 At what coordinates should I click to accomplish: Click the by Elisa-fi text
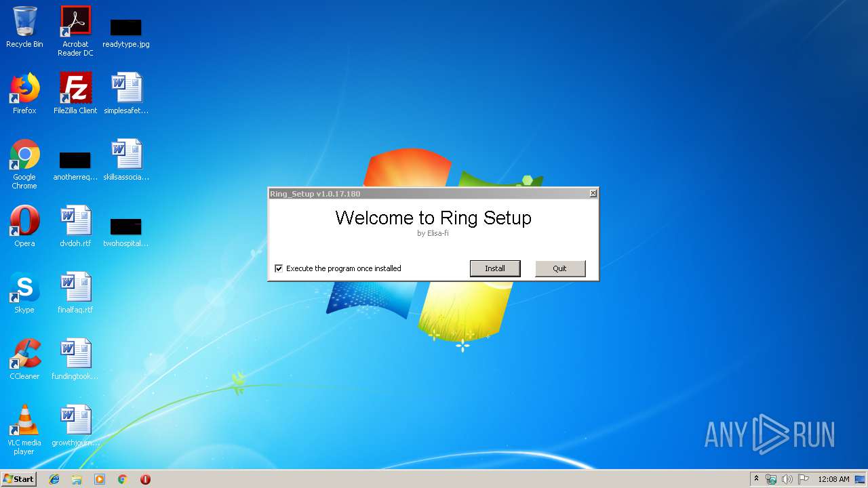pos(433,233)
